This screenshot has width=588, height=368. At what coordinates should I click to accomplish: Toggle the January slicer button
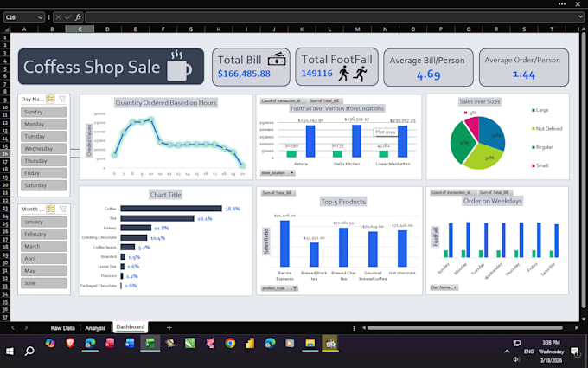click(x=44, y=222)
